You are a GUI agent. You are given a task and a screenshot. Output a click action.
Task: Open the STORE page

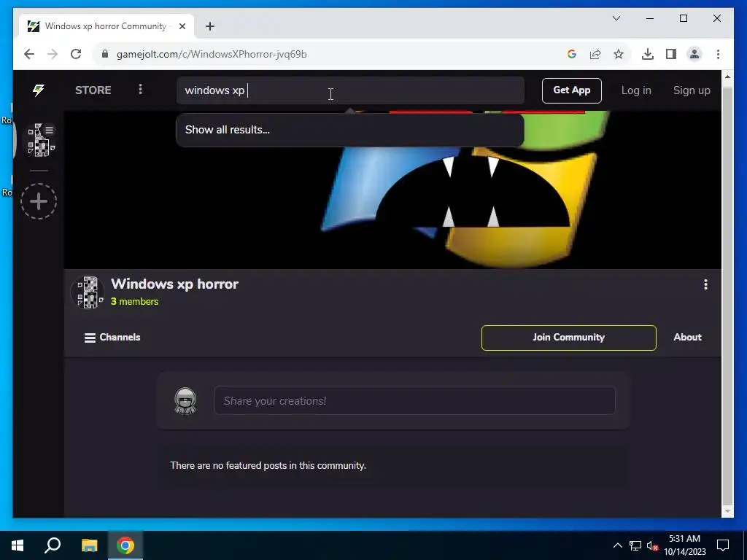[93, 90]
